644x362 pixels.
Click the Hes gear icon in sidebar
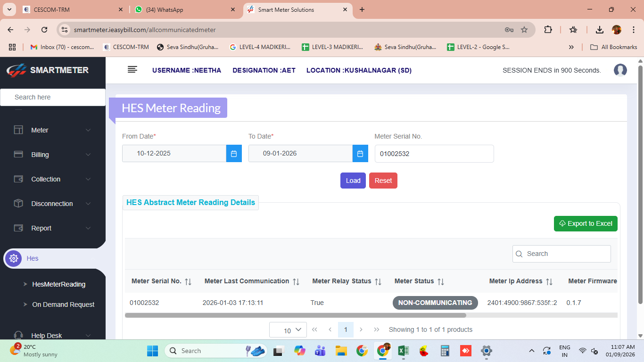(14, 258)
